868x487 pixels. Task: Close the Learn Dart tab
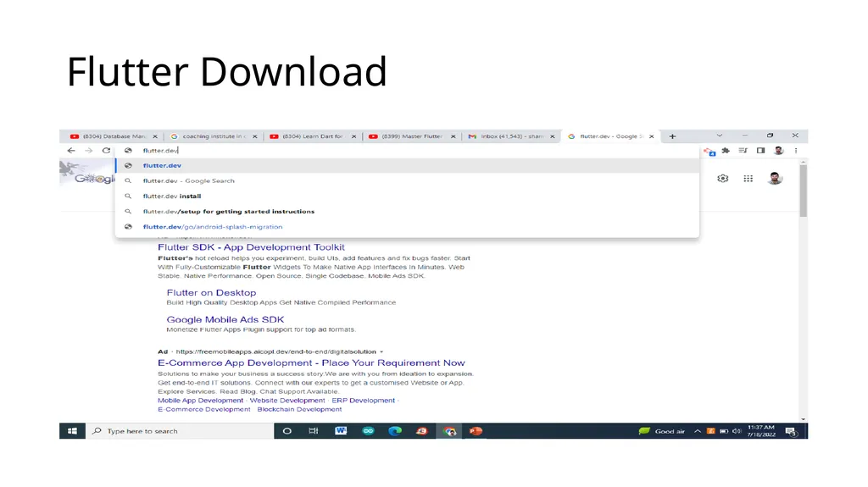pyautogui.click(x=353, y=136)
